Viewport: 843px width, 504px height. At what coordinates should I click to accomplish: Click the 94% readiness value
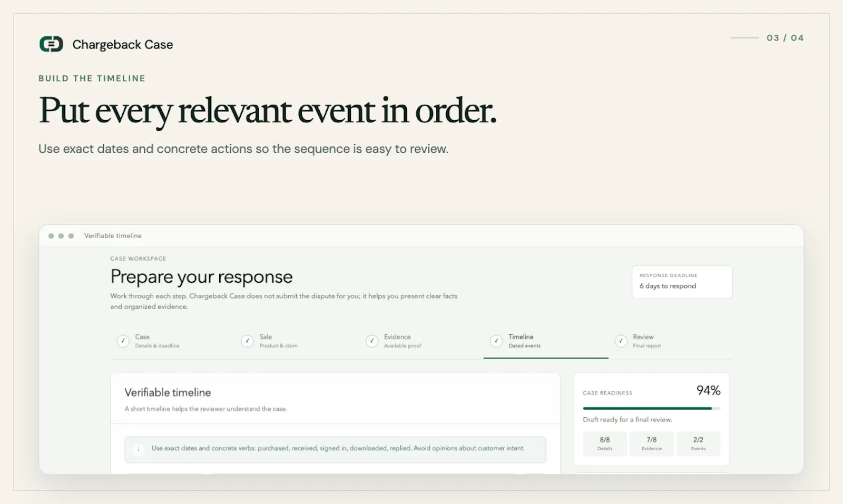point(708,390)
